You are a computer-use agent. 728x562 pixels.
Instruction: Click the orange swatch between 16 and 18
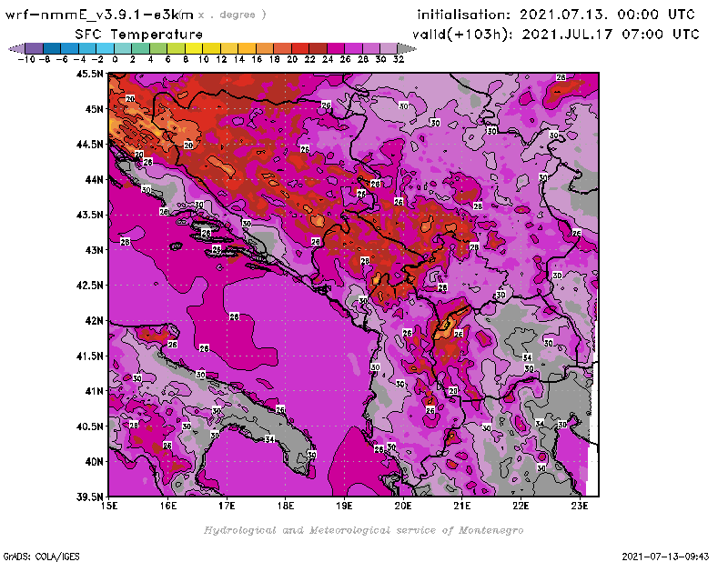pyautogui.click(x=265, y=48)
